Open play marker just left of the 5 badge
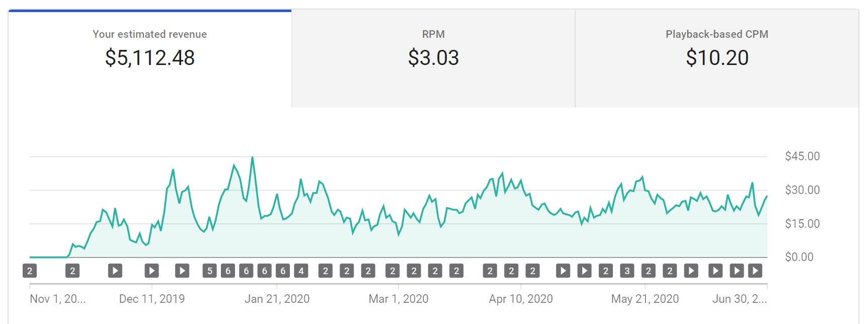The image size is (868, 324). click(x=182, y=271)
